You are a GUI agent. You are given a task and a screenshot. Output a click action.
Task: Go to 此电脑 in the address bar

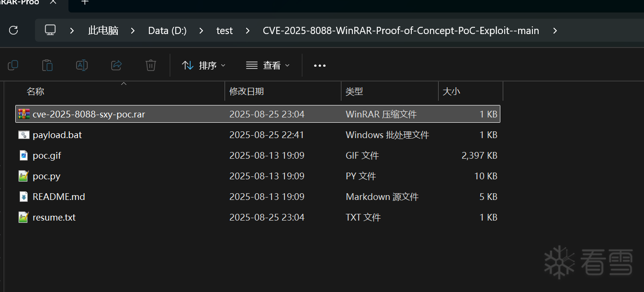click(103, 31)
